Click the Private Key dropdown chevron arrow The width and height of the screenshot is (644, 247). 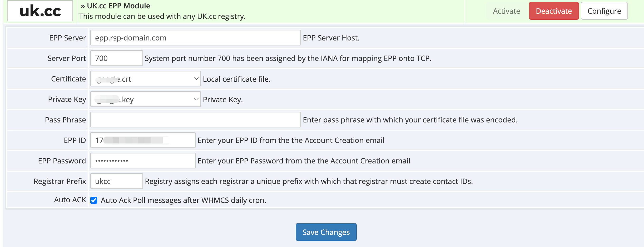pyautogui.click(x=196, y=99)
